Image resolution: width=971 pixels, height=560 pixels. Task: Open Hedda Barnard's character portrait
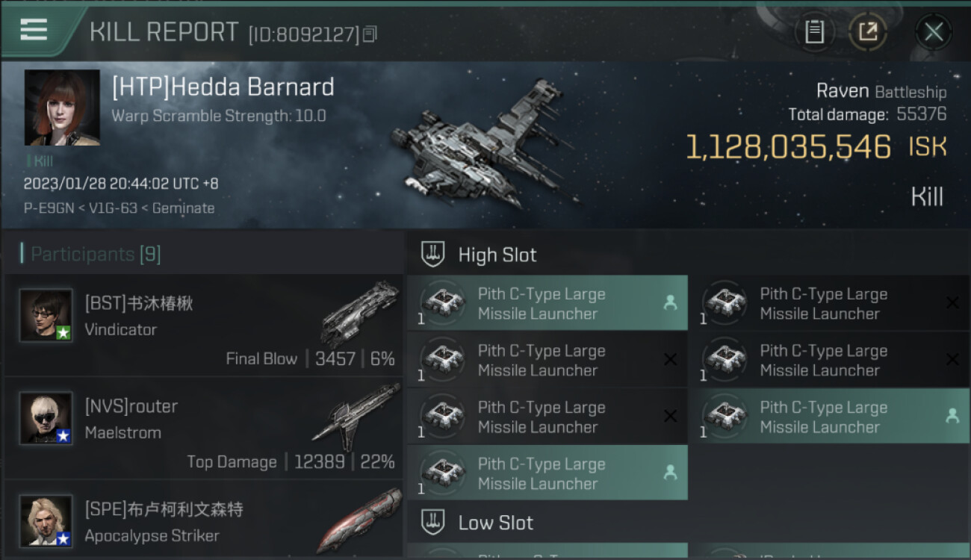(62, 108)
